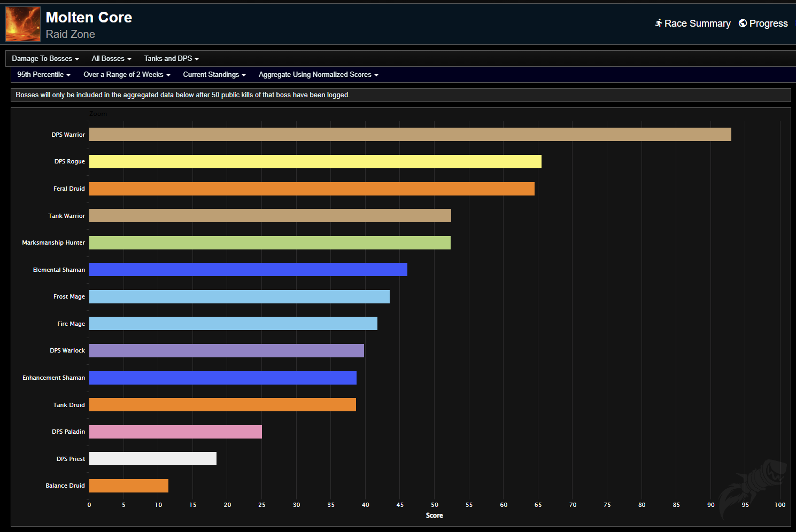
Task: Click the Progress globe icon
Action: 743,23
